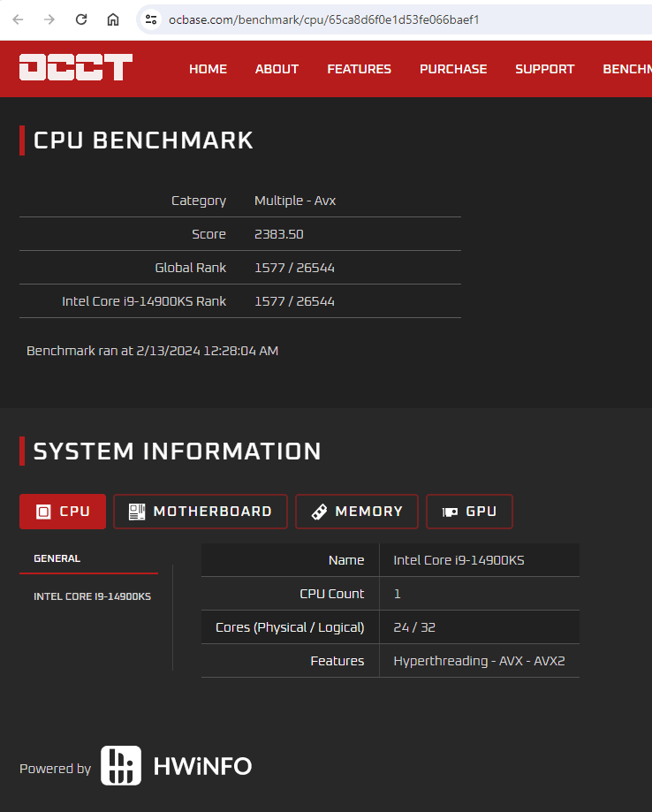The image size is (652, 812).
Task: Click the Benchmark ran at timestamp text
Action: (x=152, y=351)
